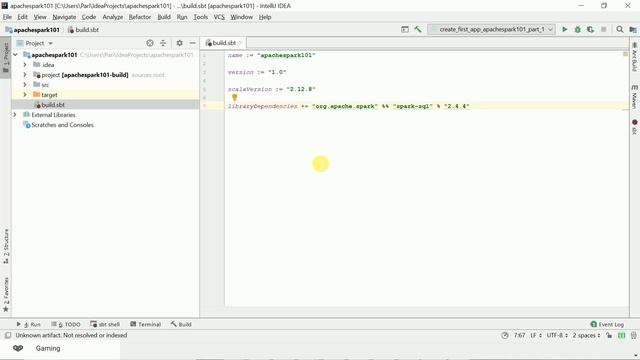Open the Maven side panel
The image size is (640, 360).
click(634, 97)
